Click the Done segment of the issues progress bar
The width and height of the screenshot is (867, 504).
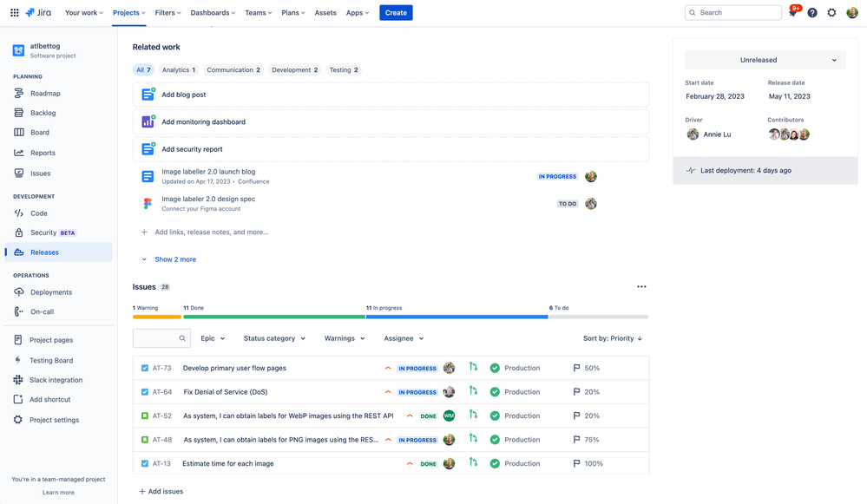(x=273, y=317)
